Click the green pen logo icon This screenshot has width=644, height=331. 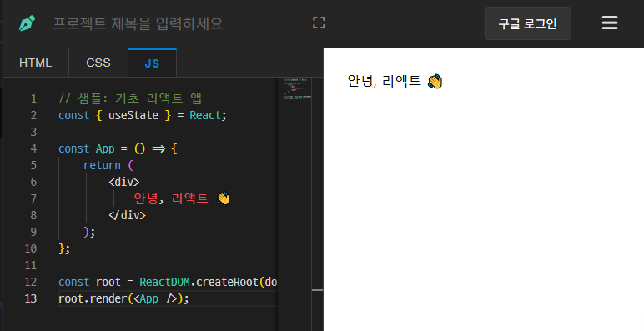coord(27,23)
